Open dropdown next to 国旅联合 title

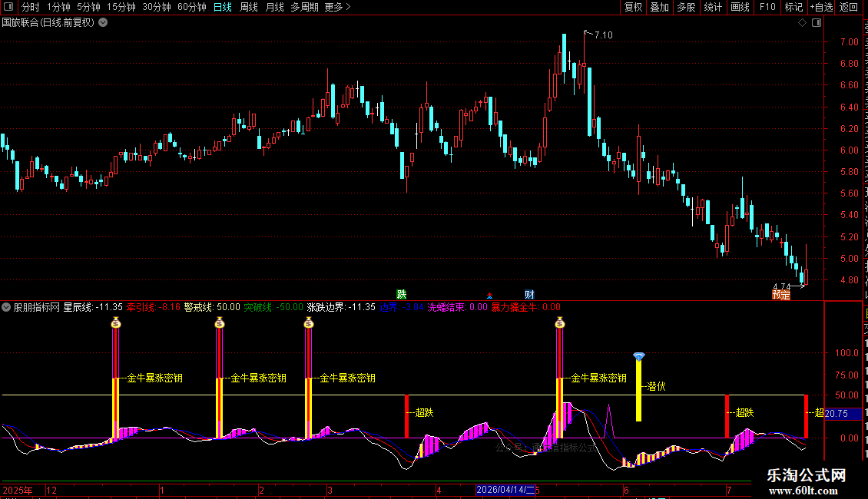103,23
